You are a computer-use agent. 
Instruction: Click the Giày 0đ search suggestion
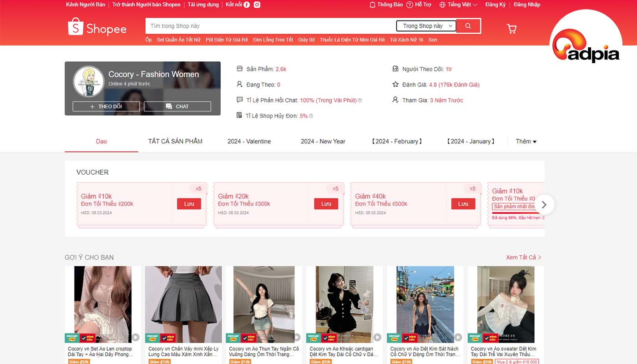tap(306, 40)
